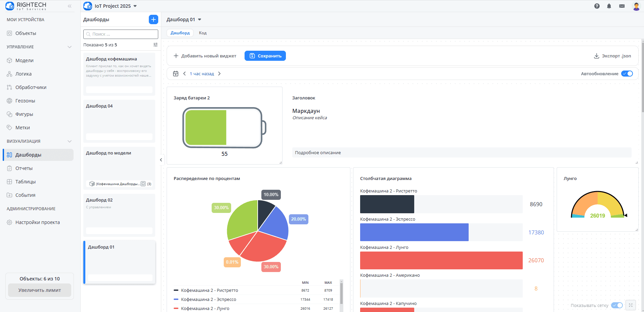
Task: Disable the Автообновление toggle
Action: click(627, 73)
